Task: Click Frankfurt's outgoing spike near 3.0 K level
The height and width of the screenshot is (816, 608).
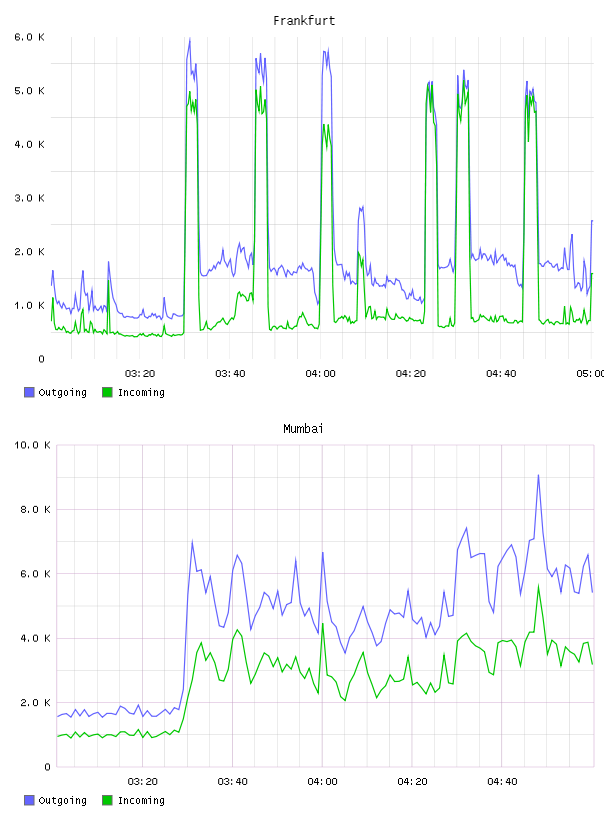Action: [x=361, y=208]
